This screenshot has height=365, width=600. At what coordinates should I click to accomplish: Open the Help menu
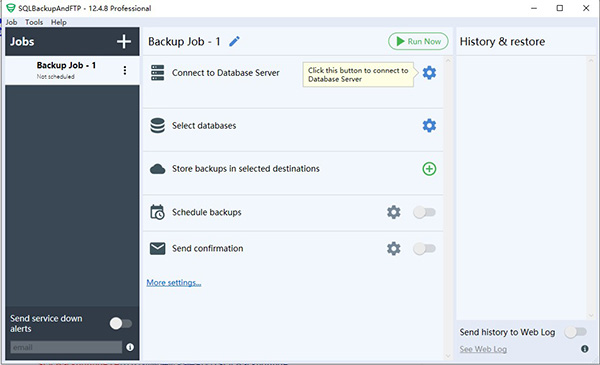[x=59, y=22]
